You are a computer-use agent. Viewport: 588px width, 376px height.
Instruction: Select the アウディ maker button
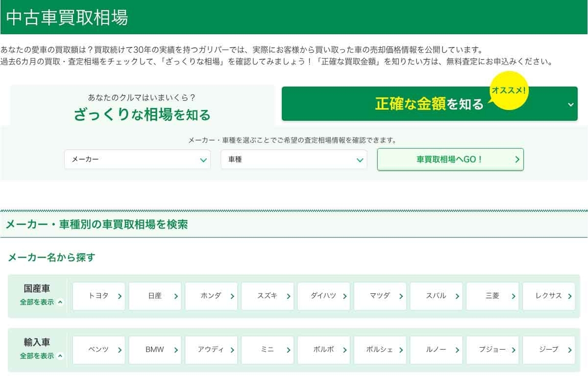[211, 350]
